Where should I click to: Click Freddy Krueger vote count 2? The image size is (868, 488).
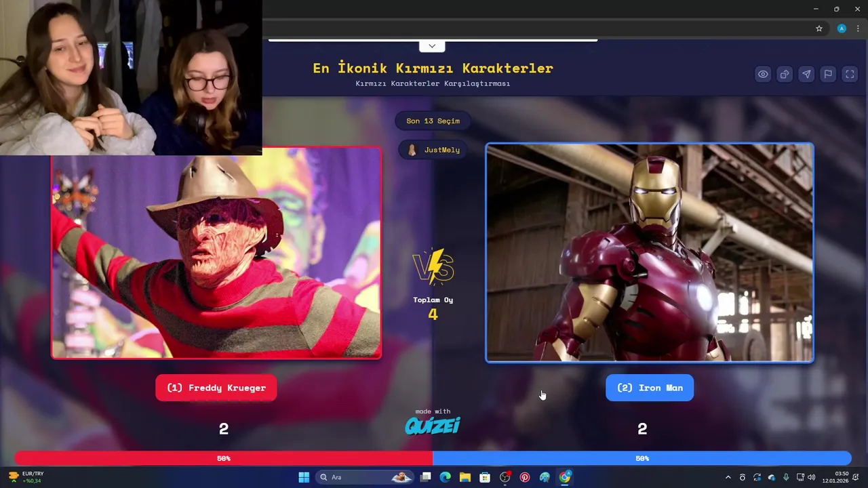pyautogui.click(x=224, y=429)
